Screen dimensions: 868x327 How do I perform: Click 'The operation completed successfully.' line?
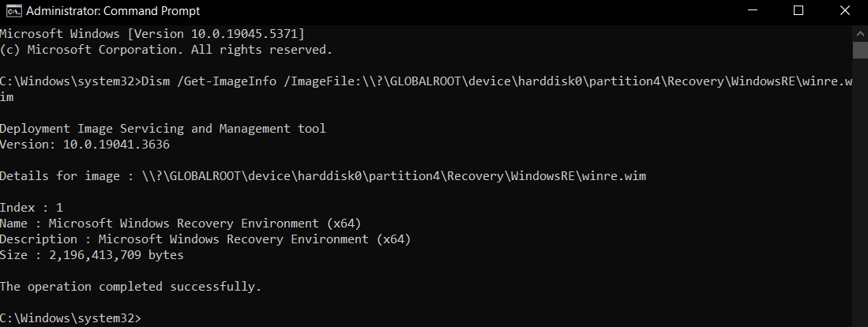coord(130,287)
